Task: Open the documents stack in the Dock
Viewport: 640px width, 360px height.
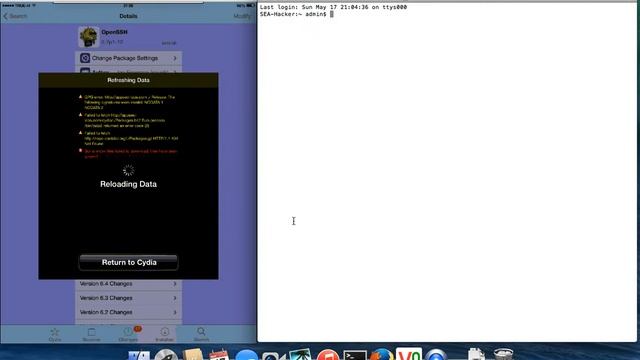Action: (476, 354)
